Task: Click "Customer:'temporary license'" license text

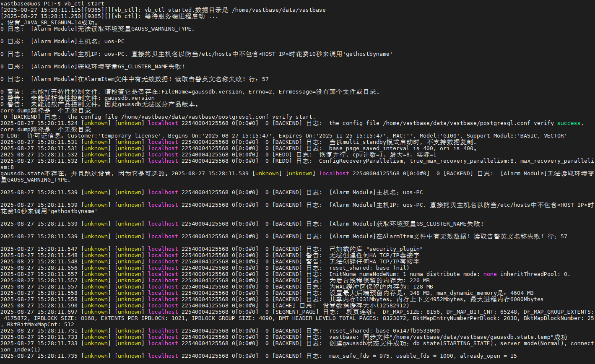Action: point(115,135)
